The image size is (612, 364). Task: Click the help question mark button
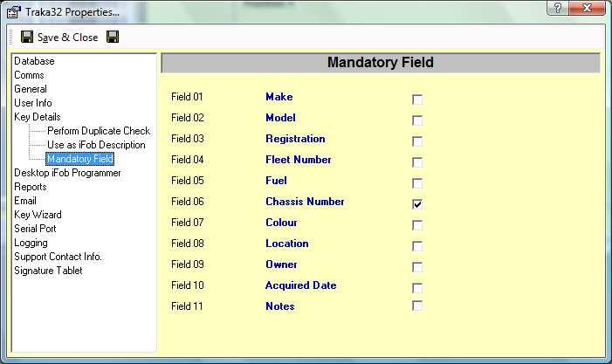pos(558,7)
